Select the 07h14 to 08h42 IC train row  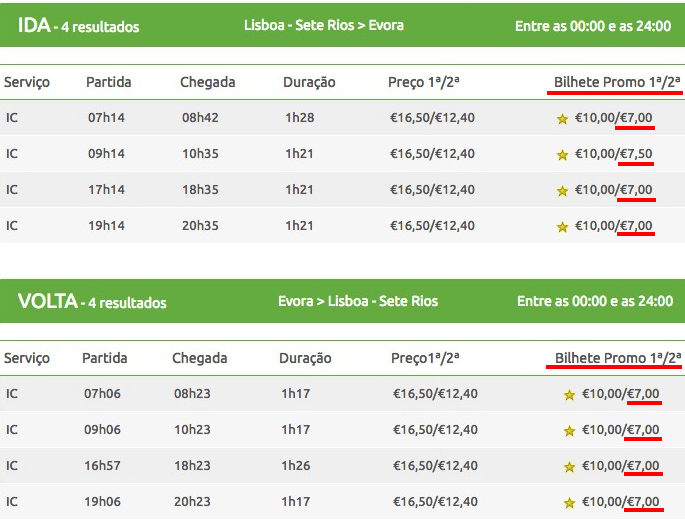[x=342, y=118]
